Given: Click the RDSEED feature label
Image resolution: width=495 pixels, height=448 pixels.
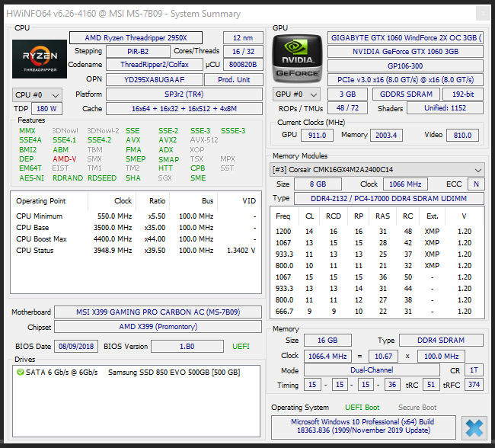Looking at the screenshot, I should point(102,178).
